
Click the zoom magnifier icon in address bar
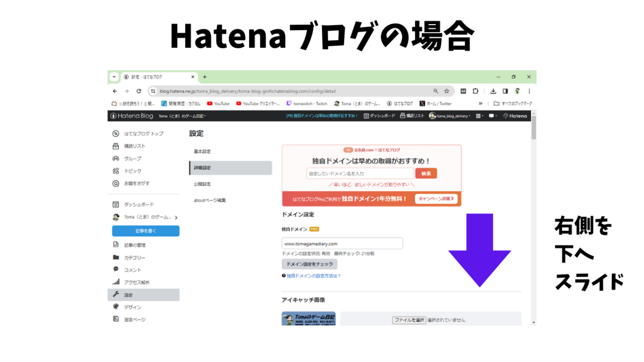click(436, 91)
